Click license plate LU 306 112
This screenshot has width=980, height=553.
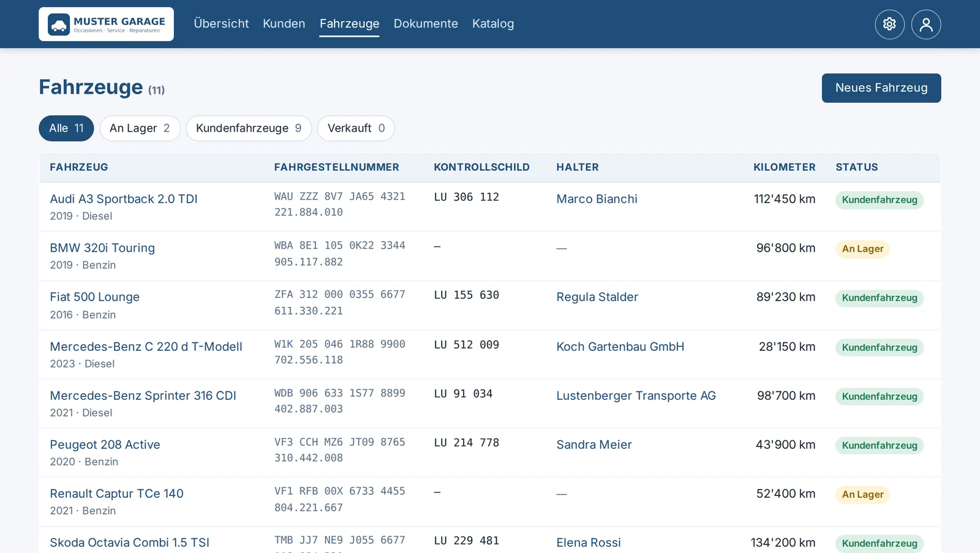467,197
